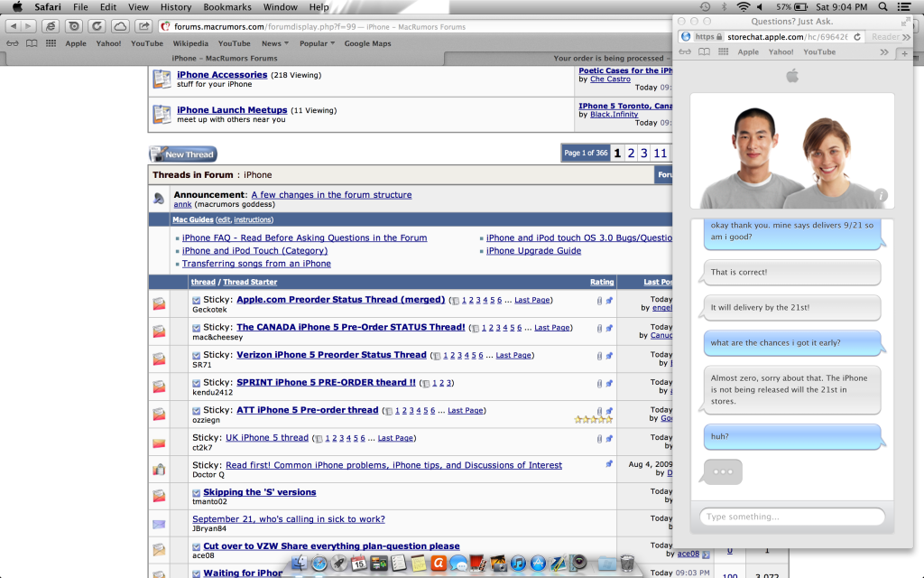The height and width of the screenshot is (578, 924).
Task: Add new tab in chat window
Action: (904, 53)
